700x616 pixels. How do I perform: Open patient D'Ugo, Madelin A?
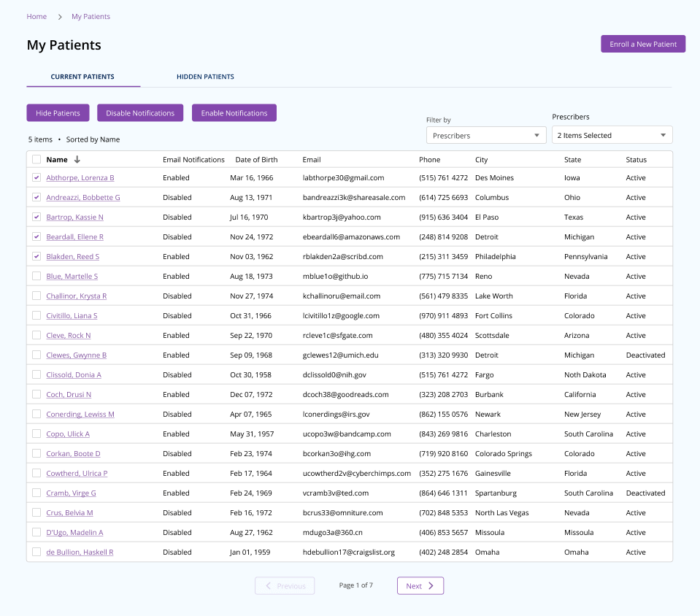coord(74,532)
